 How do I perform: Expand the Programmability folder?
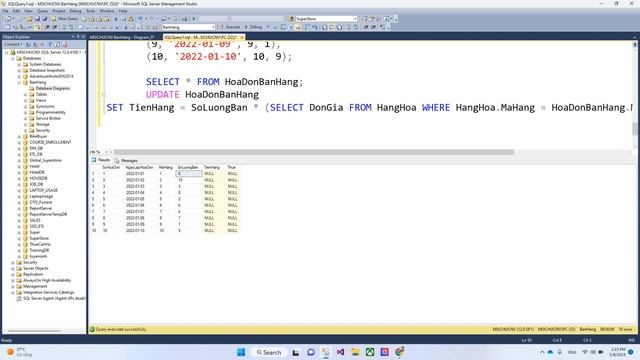coord(25,112)
